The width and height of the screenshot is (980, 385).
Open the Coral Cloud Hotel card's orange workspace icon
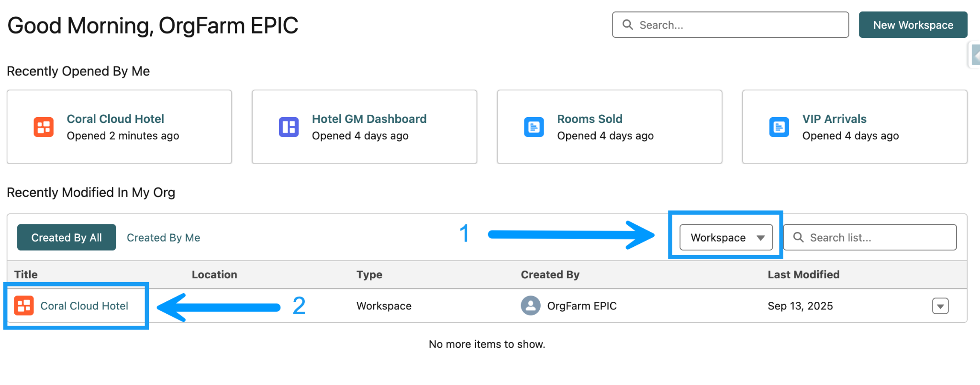pos(44,127)
